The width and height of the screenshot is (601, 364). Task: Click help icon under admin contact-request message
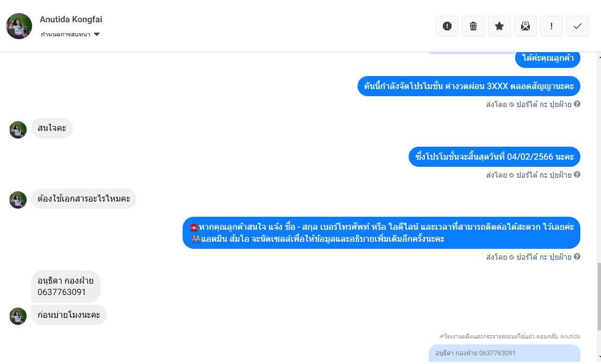[x=577, y=257]
